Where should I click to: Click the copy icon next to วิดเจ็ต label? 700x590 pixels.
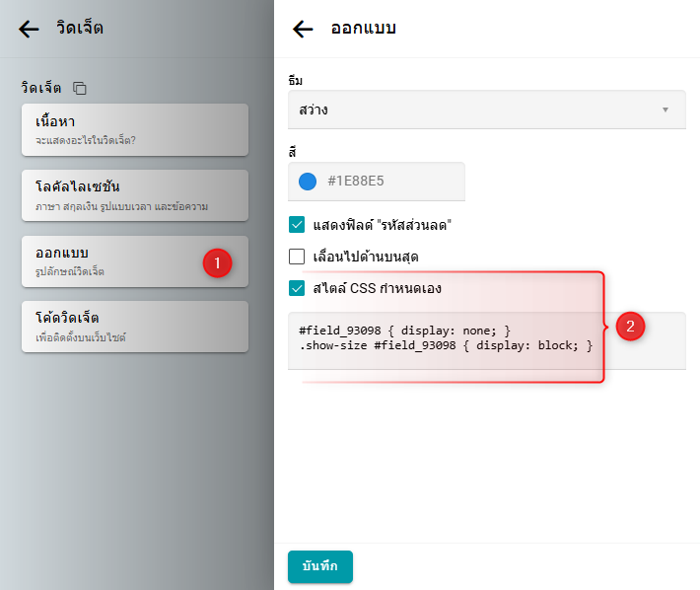[80, 89]
